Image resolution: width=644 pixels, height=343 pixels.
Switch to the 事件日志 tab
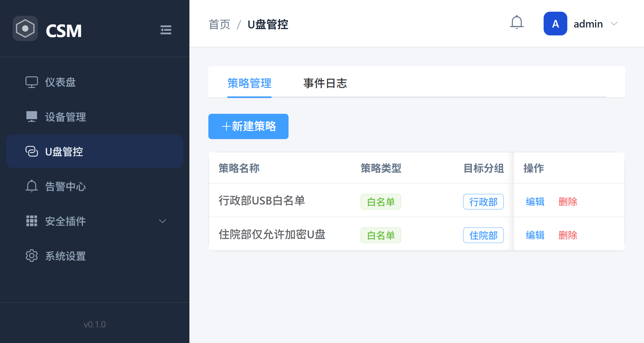325,83
